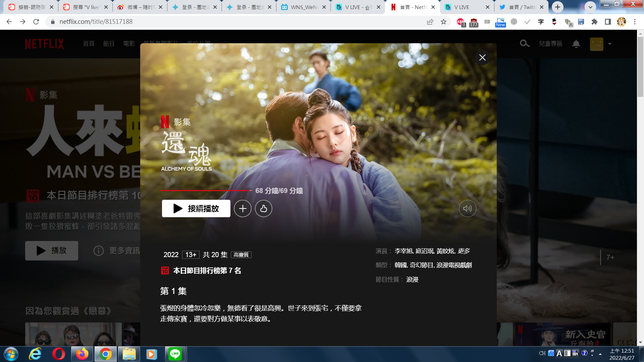The image size is (644, 362).
Task: Open 電影 navigation item
Action: [129, 44]
